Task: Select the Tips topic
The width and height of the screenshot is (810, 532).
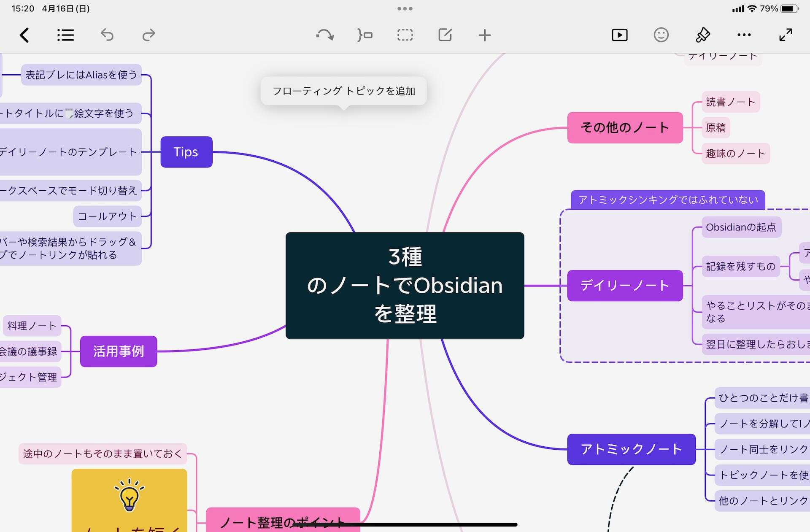Action: pyautogui.click(x=186, y=152)
